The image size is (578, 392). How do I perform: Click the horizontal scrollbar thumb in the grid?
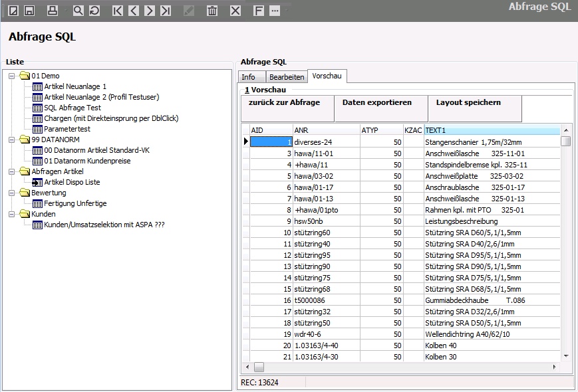pyautogui.click(x=259, y=367)
